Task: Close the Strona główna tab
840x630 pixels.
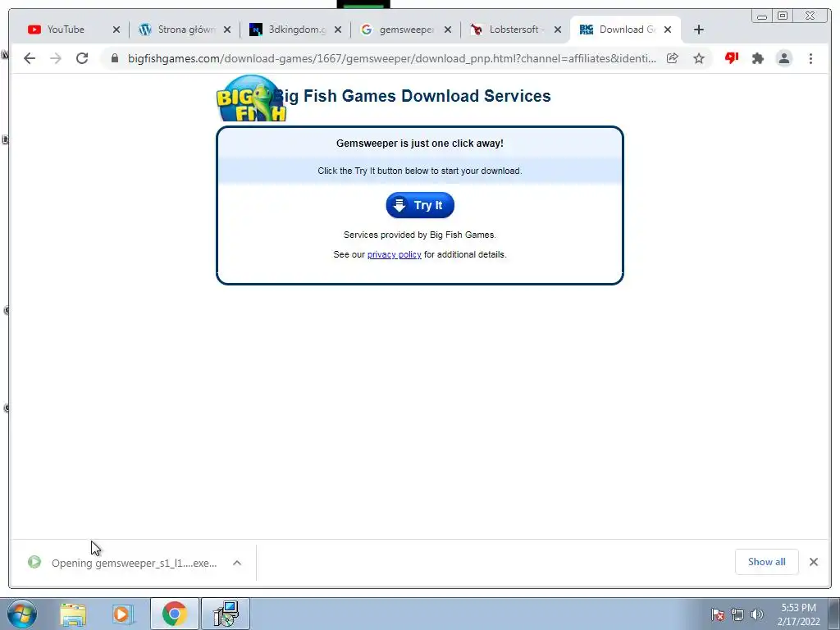Action: (x=227, y=30)
